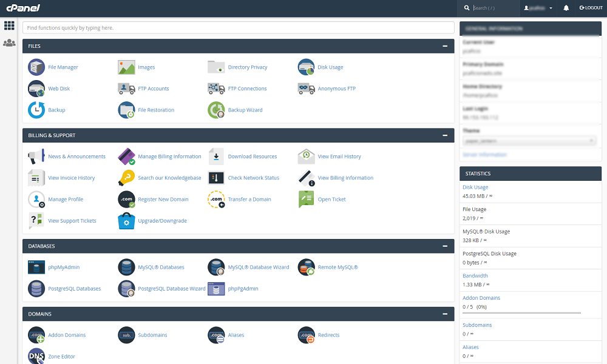Click the home grid icon in sidebar
Viewport: 607px width, 364px height.
pos(9,25)
